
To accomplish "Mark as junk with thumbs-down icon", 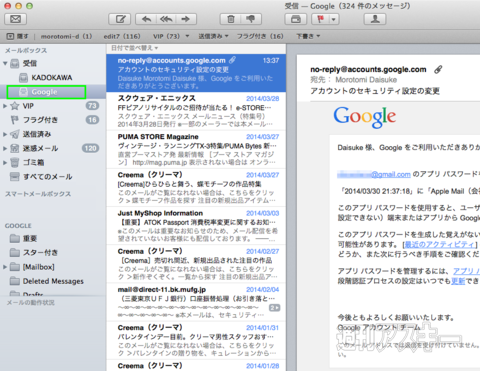I will click(x=251, y=19).
